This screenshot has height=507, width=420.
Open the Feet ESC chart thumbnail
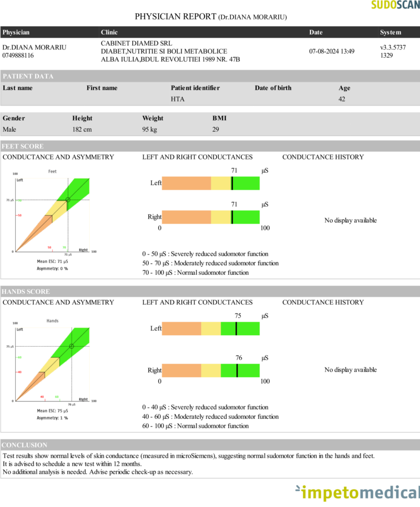point(50,219)
